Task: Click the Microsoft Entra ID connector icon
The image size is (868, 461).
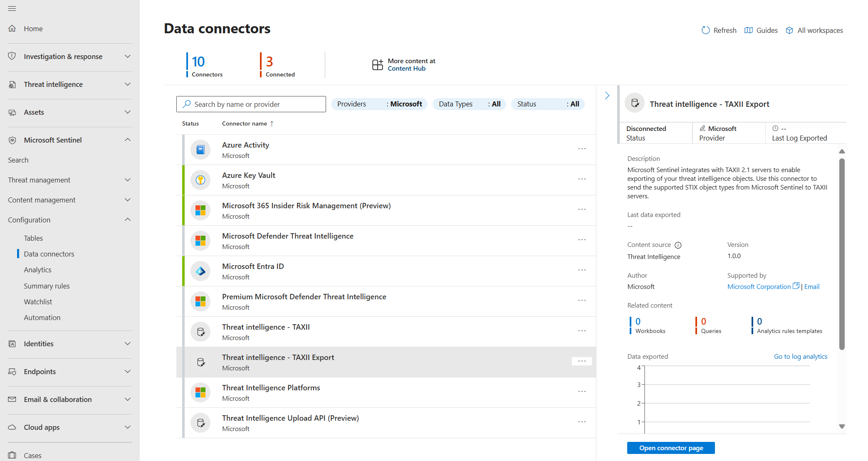Action: click(x=200, y=271)
